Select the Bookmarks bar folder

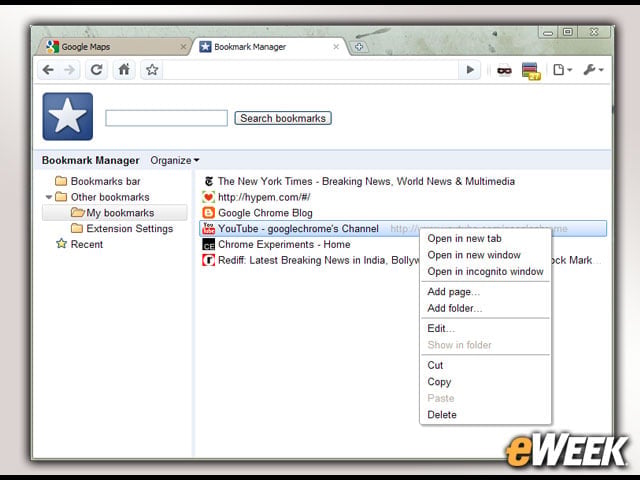pyautogui.click(x=98, y=181)
